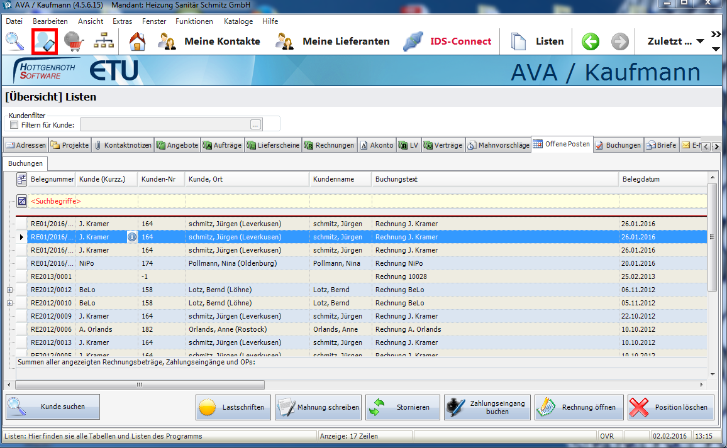Open Meine Kontakte

(209, 41)
